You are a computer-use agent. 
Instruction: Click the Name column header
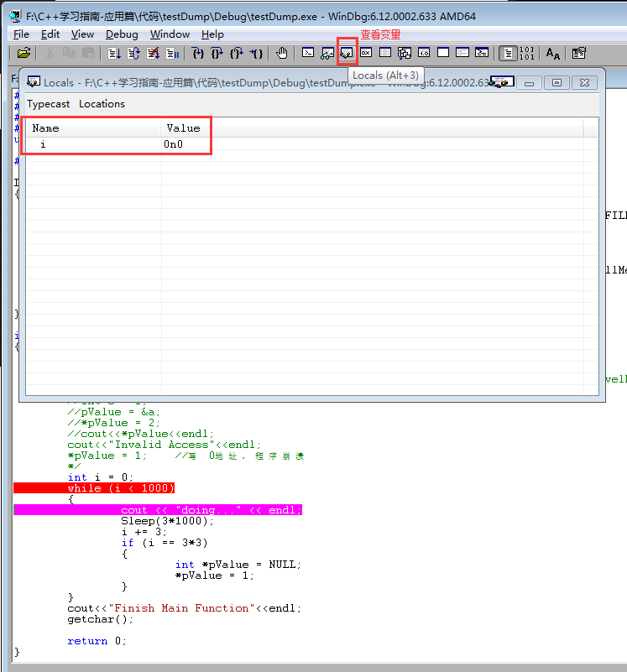coord(93,128)
